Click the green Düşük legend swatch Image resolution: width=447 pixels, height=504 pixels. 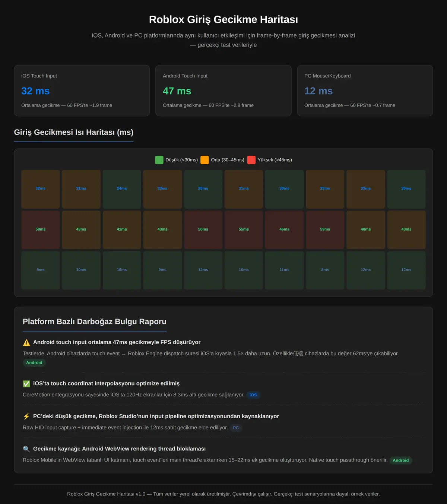pos(159,160)
